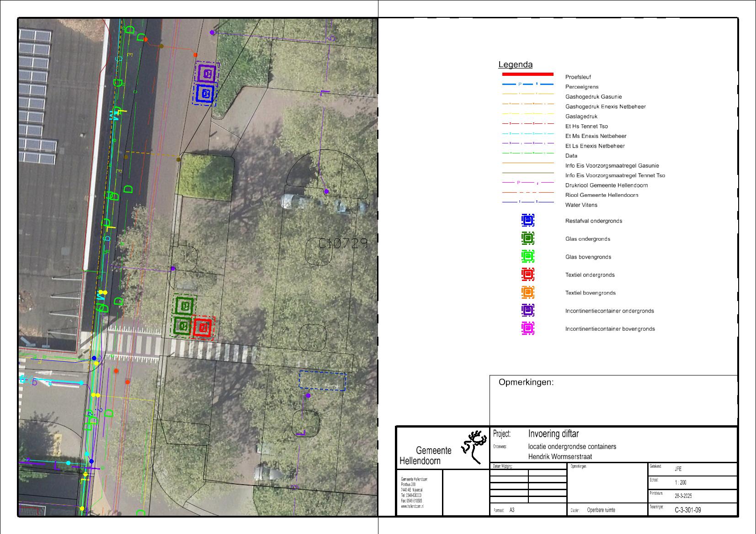This screenshot has width=756, height=534.
Task: Click the drawing number C-3-301-09
Action: (x=687, y=510)
